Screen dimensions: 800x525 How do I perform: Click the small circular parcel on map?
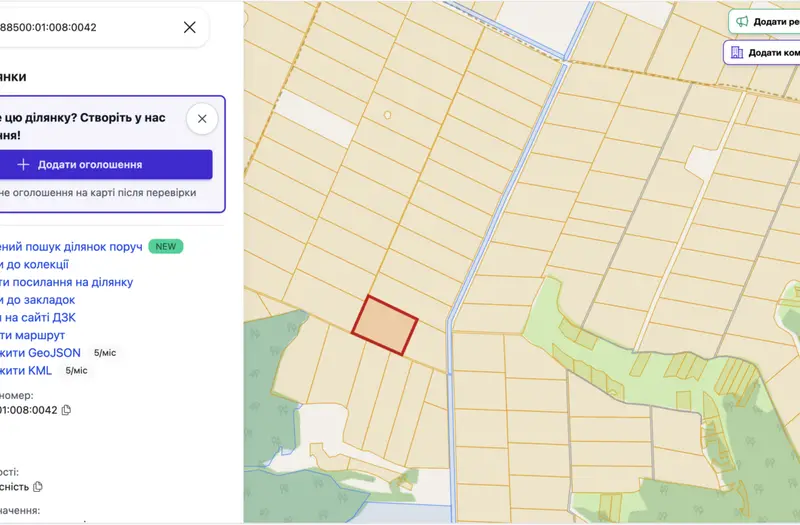[387, 115]
